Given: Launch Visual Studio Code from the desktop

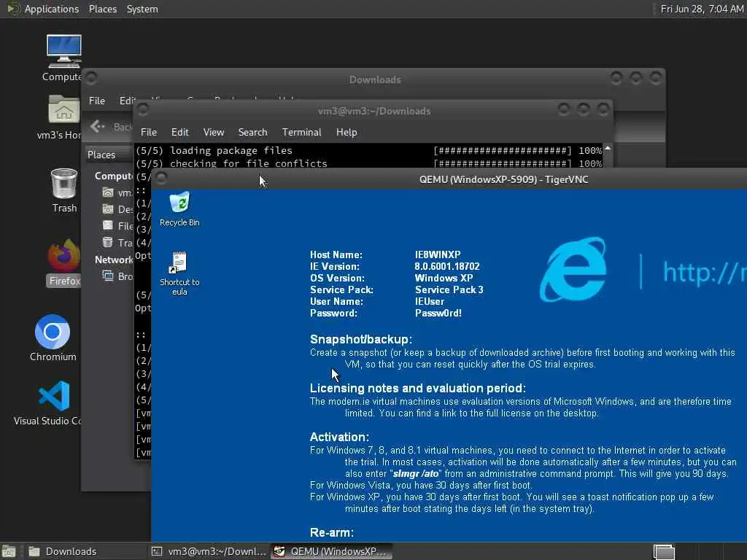Looking at the screenshot, I should (x=54, y=396).
